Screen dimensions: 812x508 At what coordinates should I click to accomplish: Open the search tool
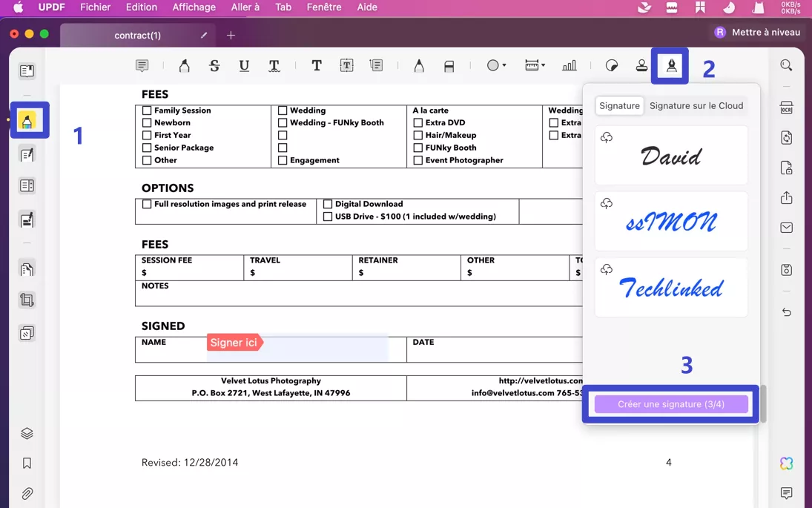coord(786,65)
